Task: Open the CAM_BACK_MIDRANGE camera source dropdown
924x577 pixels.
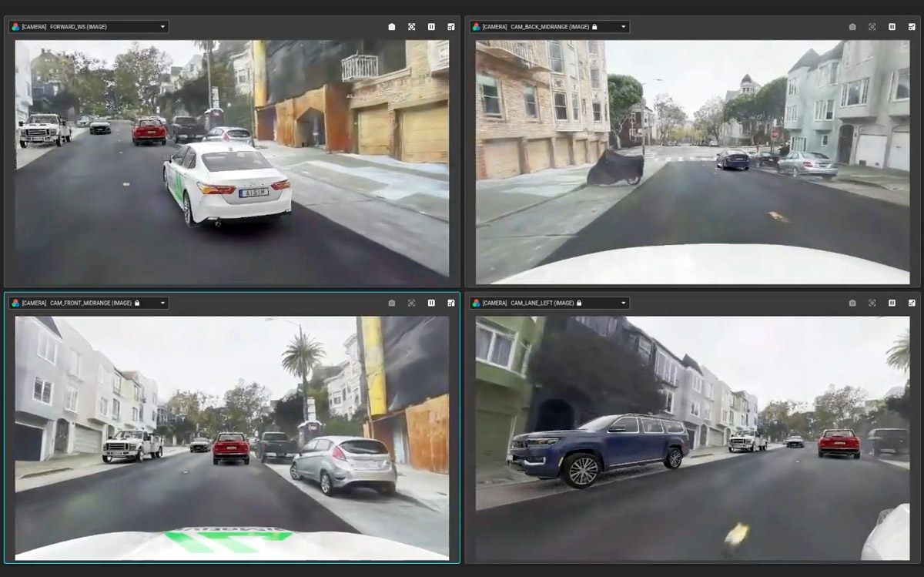Action: point(549,27)
